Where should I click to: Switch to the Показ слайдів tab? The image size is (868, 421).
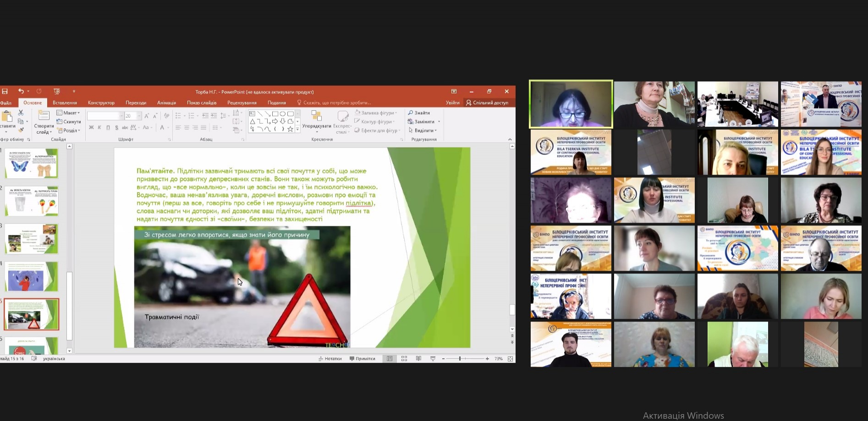[x=202, y=103]
